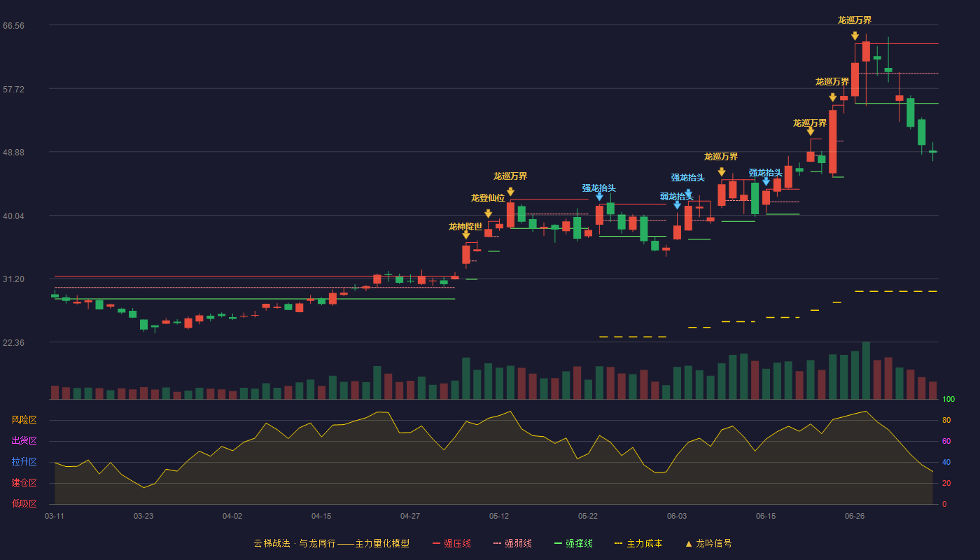Toggle the 龙吟信号 legend series
This screenshot has height=560, width=980.
708,543
